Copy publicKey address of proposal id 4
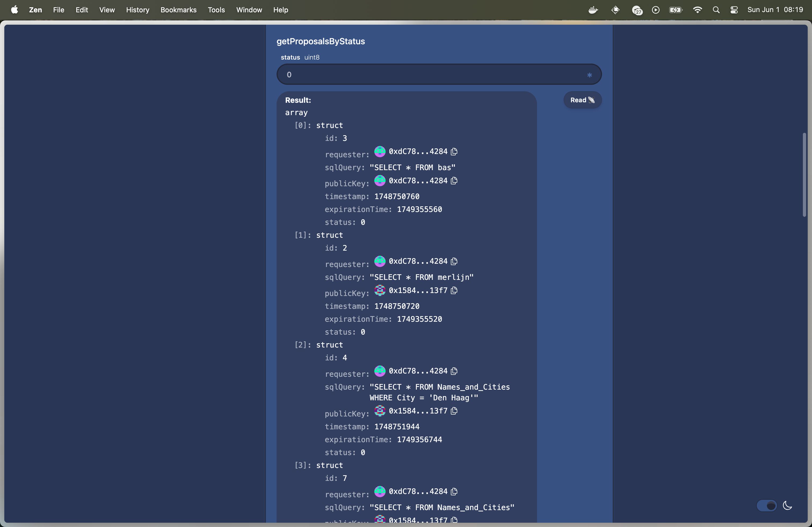The image size is (812, 527). [454, 411]
